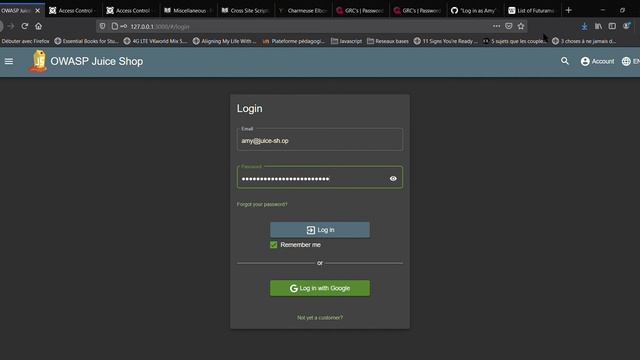
Task: Switch to the List of Futurama tab
Action: 532,11
